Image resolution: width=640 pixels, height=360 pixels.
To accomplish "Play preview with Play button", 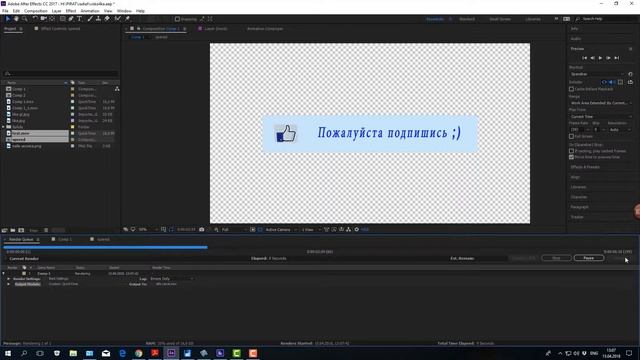I will point(600,58).
